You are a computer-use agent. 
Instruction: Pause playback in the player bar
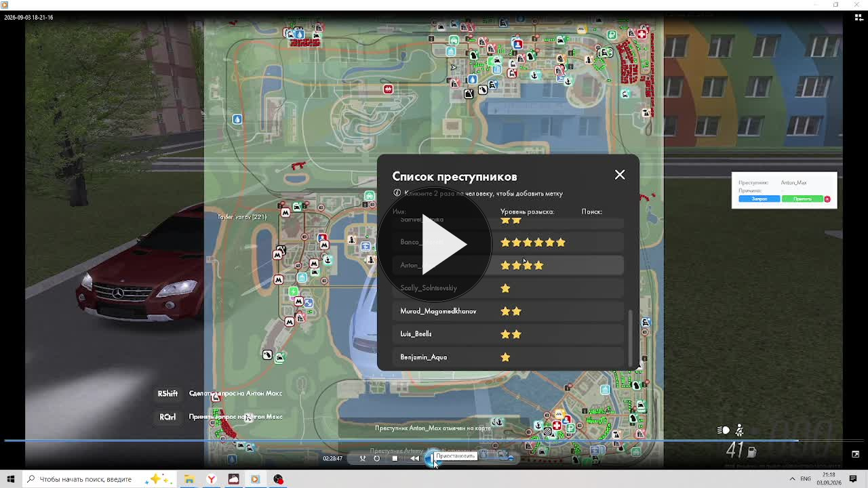[432, 459]
